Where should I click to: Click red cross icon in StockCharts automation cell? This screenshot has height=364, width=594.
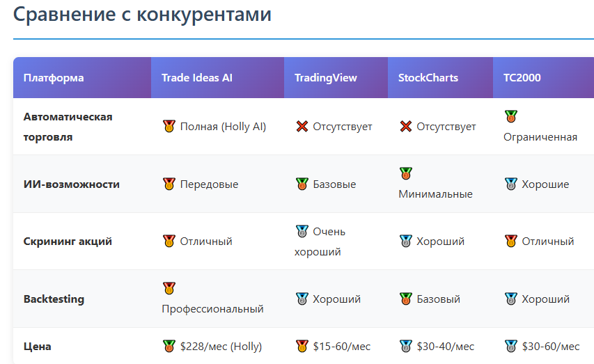point(405,127)
